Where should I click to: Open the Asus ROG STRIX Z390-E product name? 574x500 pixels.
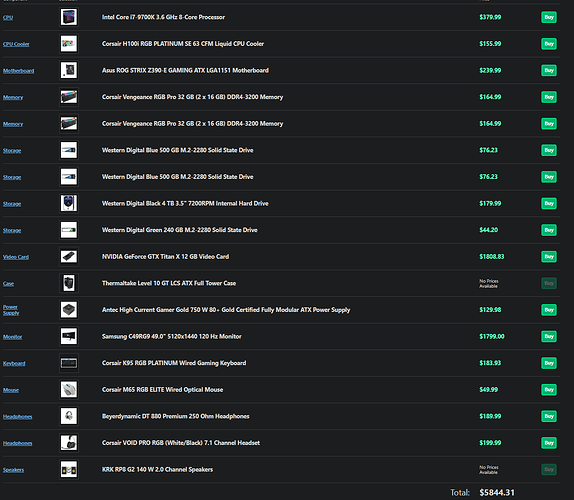185,70
